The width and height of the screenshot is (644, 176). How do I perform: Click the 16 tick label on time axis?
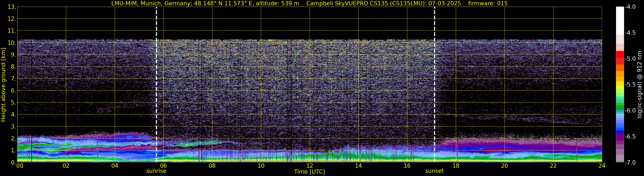pos(407,166)
